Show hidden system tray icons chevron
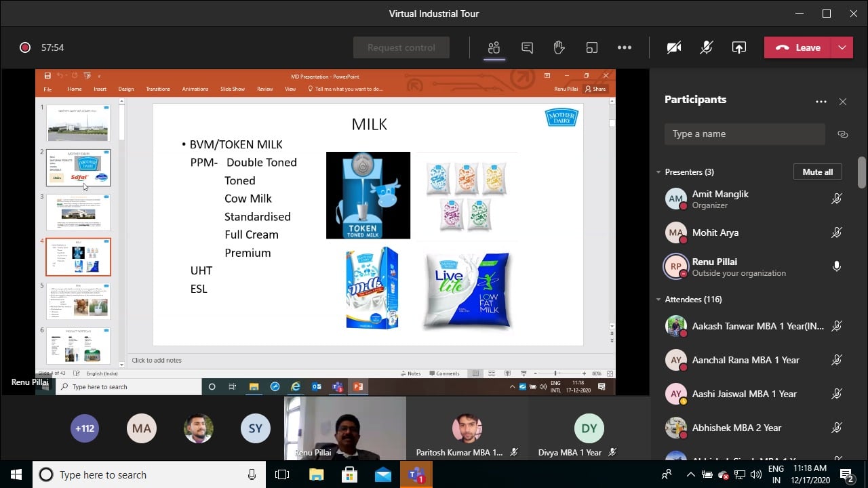 coord(690,474)
